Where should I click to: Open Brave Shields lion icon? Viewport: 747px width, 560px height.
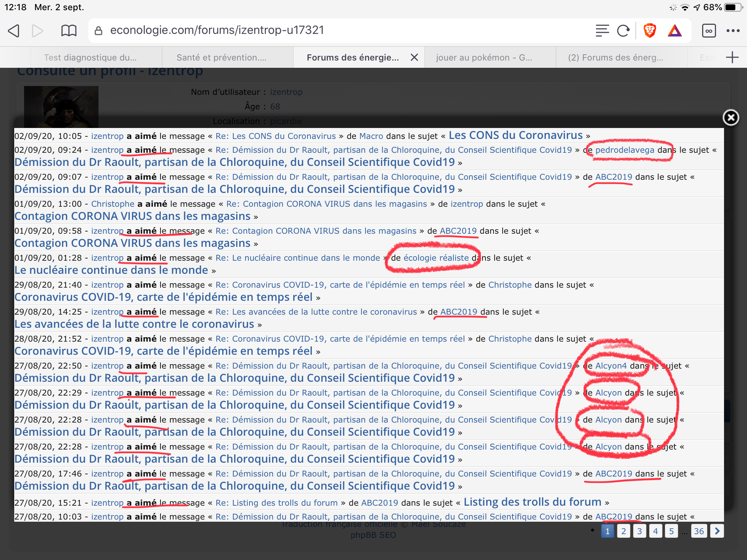point(650,31)
